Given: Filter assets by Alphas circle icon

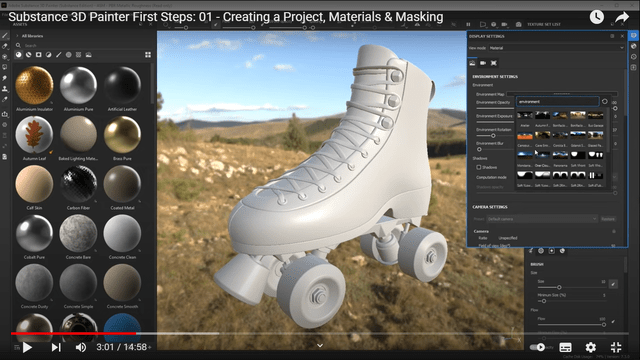Looking at the screenshot, I should click(x=69, y=55).
